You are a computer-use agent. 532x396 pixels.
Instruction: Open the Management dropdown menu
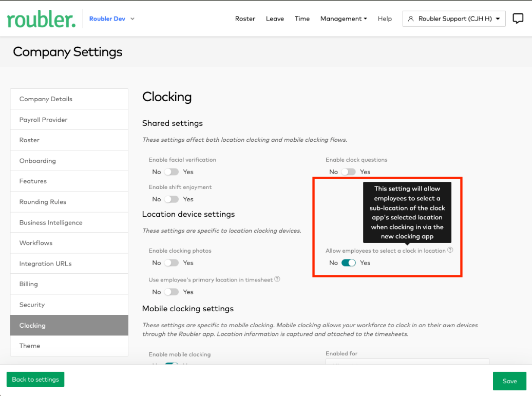point(344,18)
